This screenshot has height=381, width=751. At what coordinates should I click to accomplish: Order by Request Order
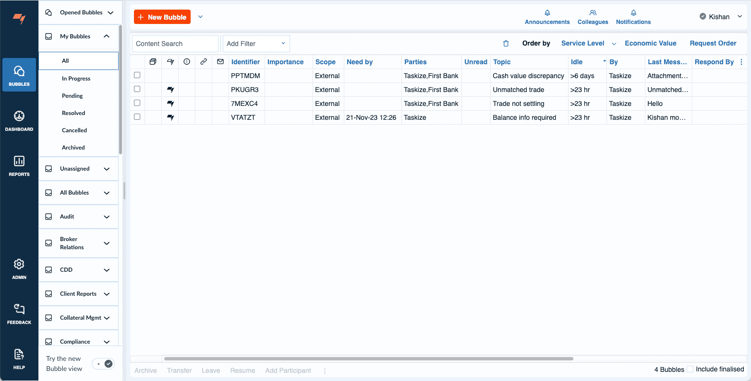[713, 43]
